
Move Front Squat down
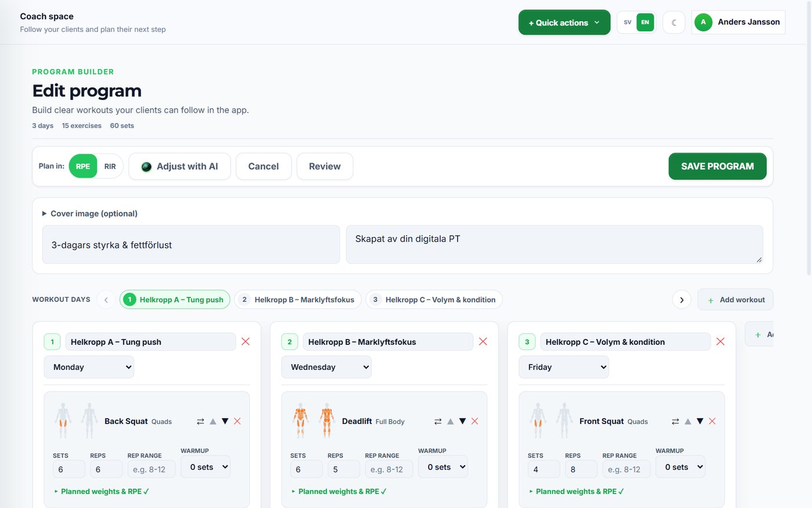pos(700,421)
